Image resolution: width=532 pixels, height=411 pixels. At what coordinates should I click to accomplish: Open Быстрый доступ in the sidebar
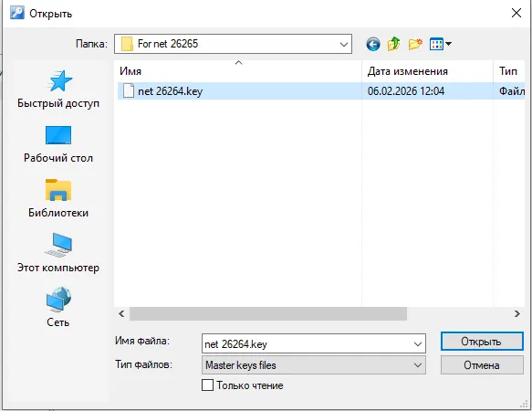[x=58, y=90]
